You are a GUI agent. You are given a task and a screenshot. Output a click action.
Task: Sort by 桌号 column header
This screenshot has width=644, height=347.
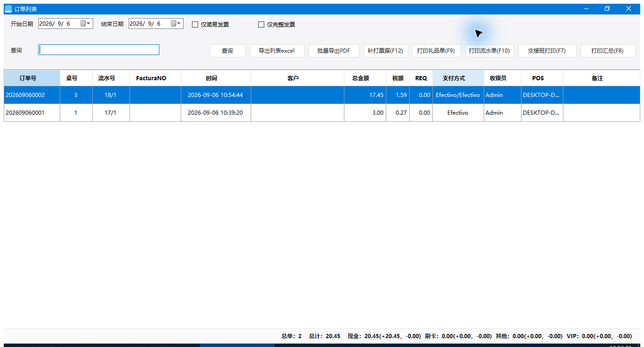(x=76, y=78)
